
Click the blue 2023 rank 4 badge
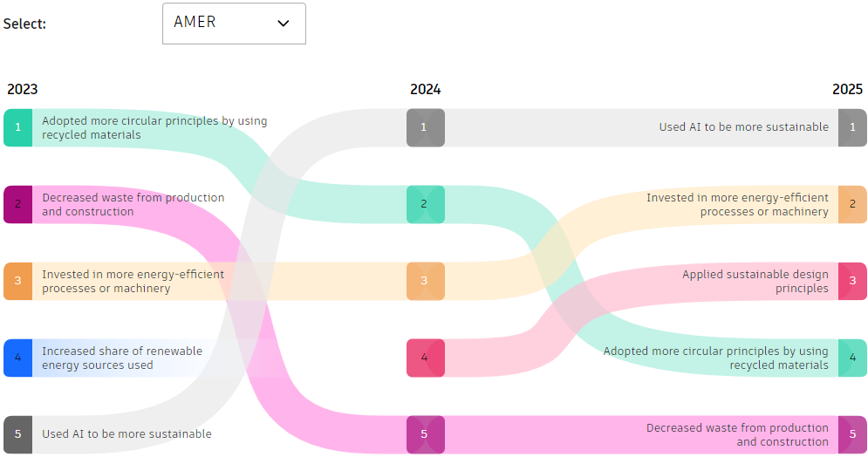(18, 358)
